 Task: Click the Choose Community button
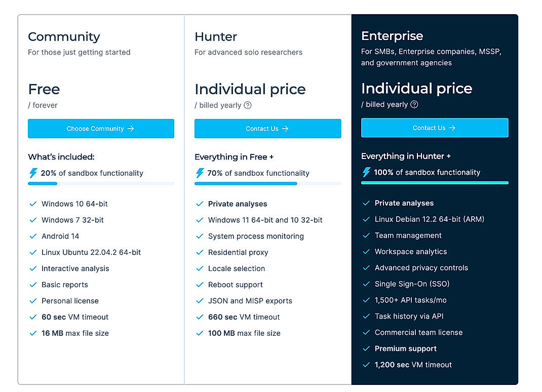(x=101, y=129)
